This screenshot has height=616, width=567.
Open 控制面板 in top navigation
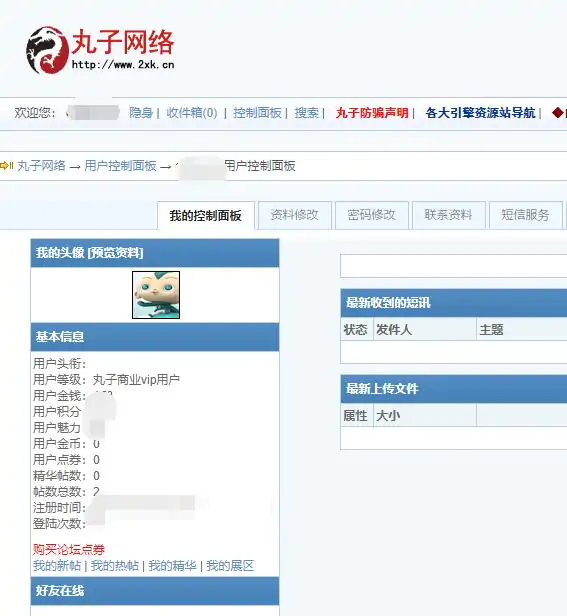(x=257, y=113)
